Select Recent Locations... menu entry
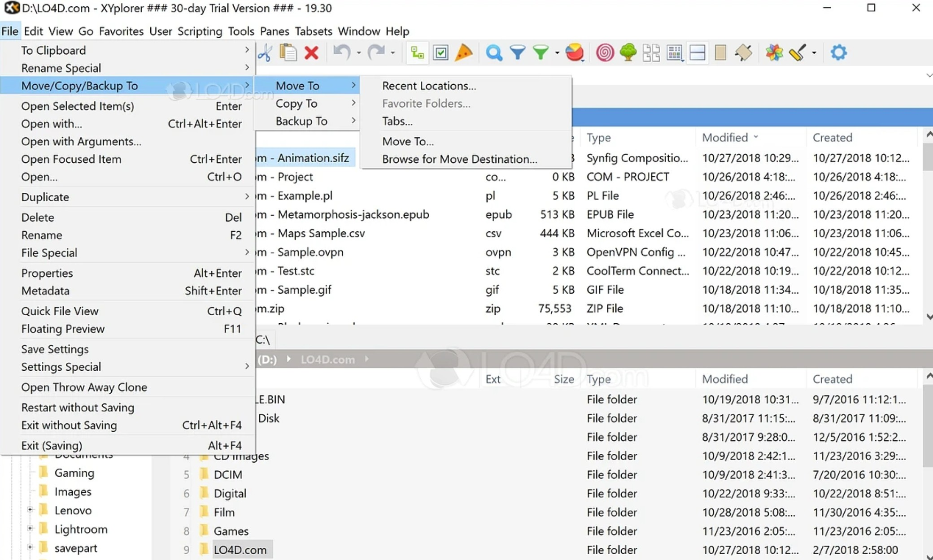This screenshot has width=933, height=560. tap(466, 86)
